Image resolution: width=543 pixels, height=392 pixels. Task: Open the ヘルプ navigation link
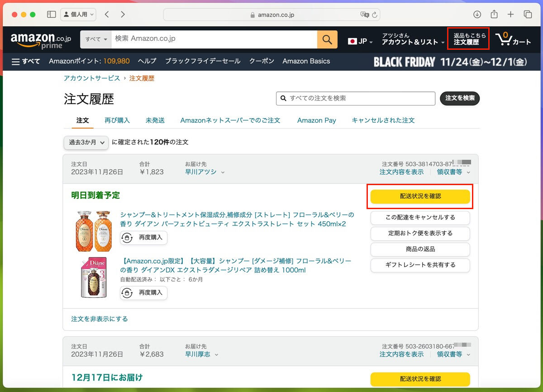(x=147, y=61)
